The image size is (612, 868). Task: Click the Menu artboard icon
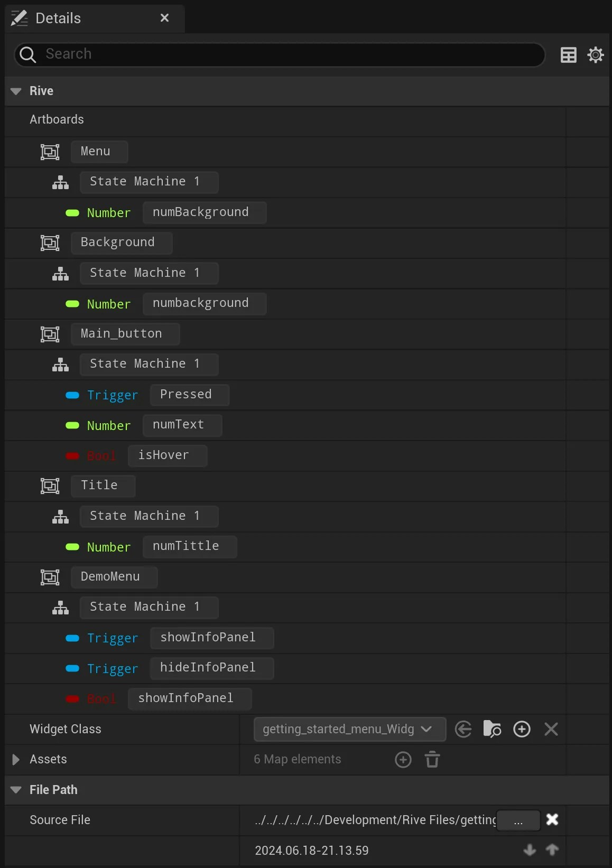pos(50,152)
